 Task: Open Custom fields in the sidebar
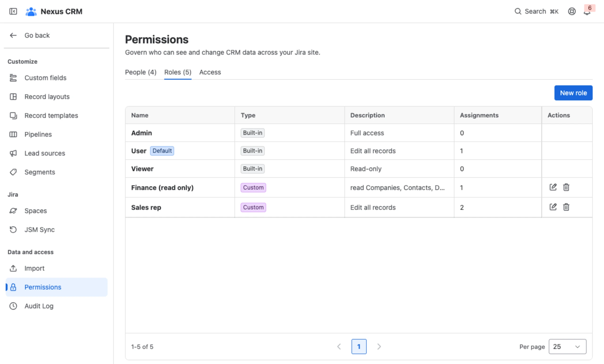coord(57,78)
